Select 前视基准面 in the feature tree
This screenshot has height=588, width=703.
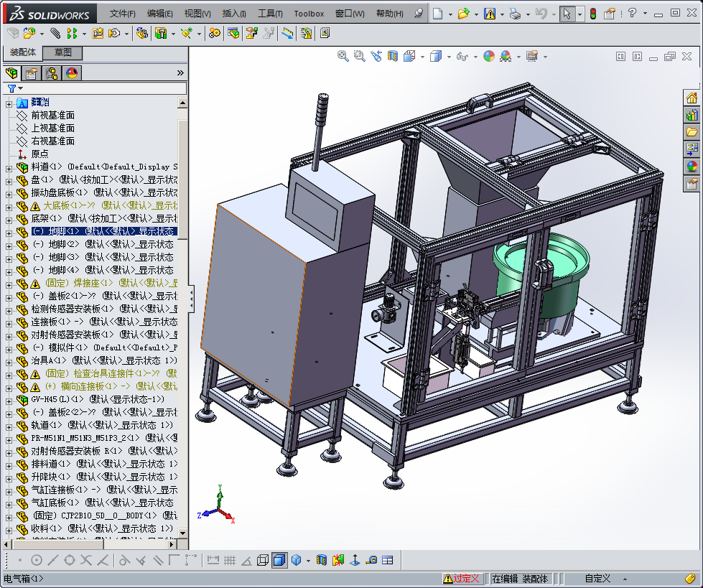pos(52,116)
